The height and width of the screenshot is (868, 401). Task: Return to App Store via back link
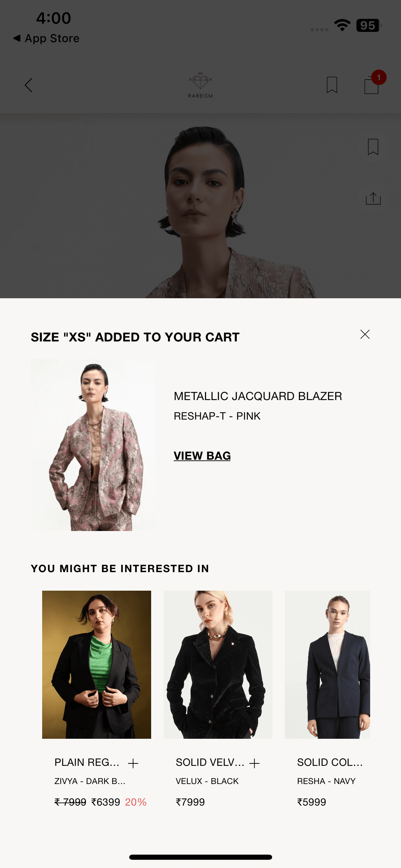[x=46, y=38]
